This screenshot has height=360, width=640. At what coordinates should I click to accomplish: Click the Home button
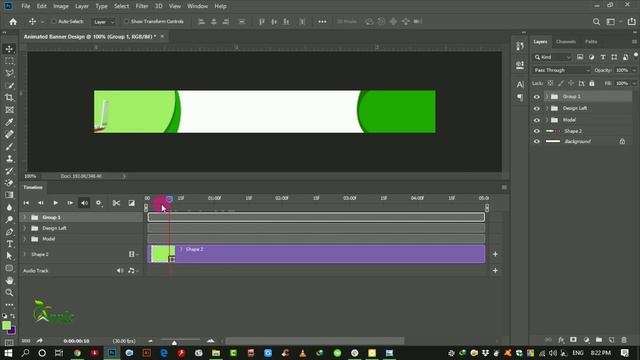click(x=13, y=22)
